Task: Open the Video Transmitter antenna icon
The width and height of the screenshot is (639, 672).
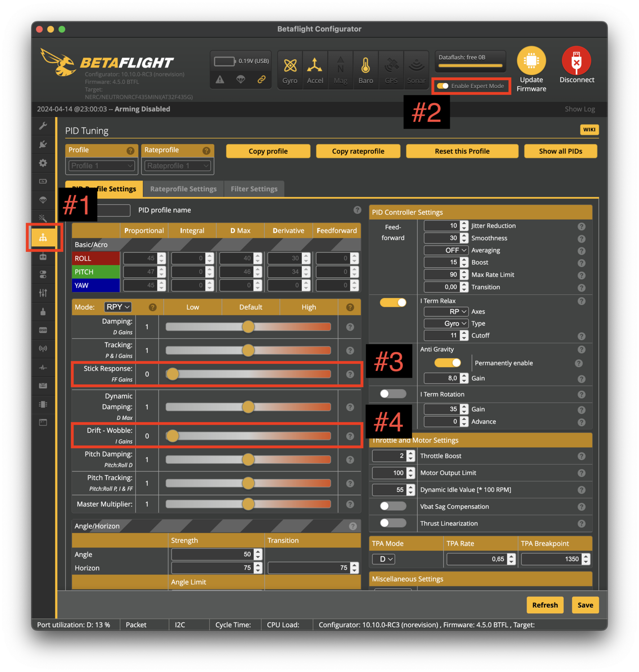Action: click(x=43, y=348)
